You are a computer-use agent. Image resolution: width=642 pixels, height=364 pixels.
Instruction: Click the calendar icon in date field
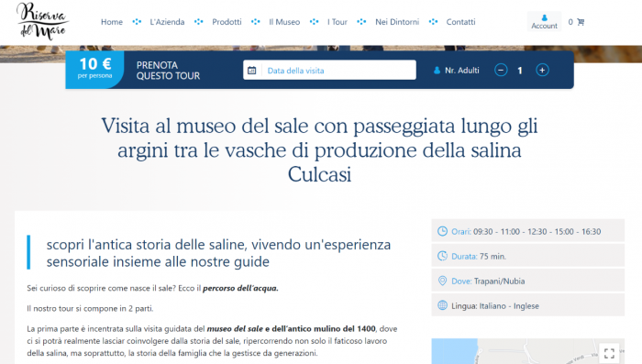(x=252, y=71)
